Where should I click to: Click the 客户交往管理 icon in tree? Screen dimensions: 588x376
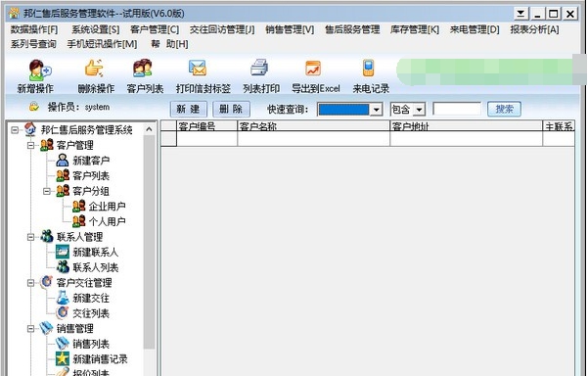[x=47, y=282]
